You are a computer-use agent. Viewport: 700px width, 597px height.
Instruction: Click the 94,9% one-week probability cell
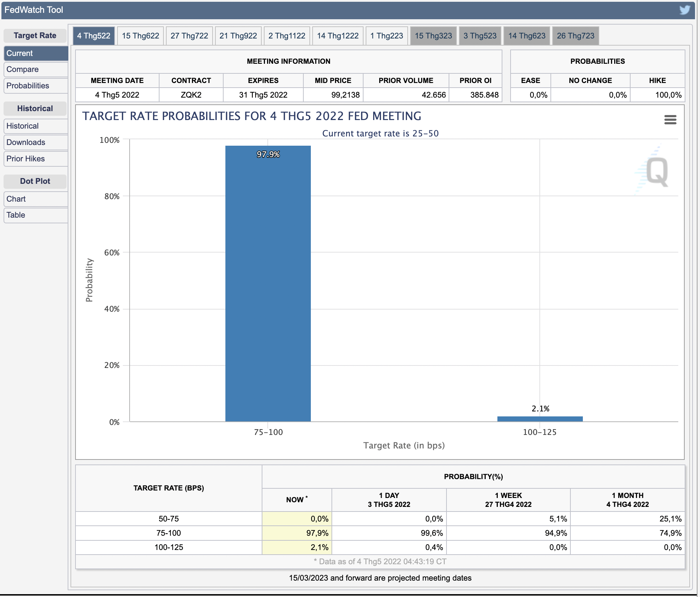click(x=508, y=533)
